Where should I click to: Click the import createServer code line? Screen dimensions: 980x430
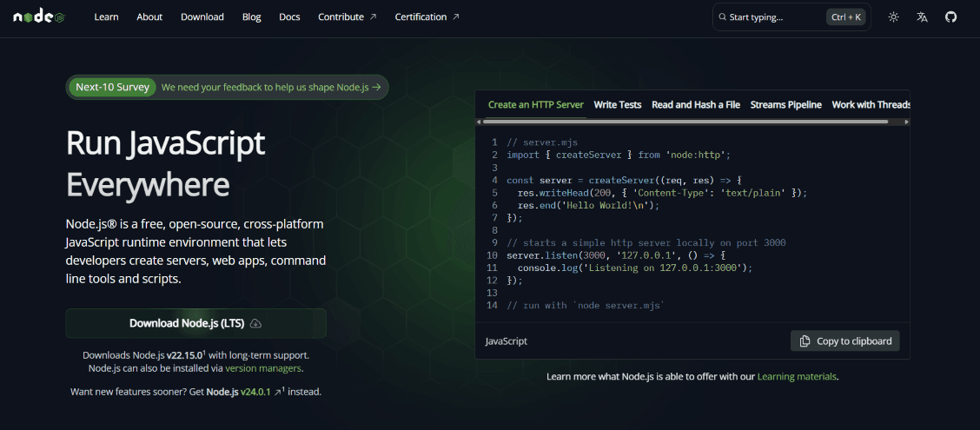coord(618,155)
